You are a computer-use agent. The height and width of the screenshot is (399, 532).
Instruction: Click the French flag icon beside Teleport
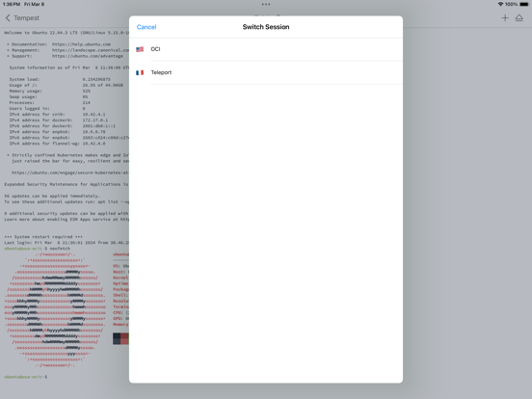tap(140, 72)
